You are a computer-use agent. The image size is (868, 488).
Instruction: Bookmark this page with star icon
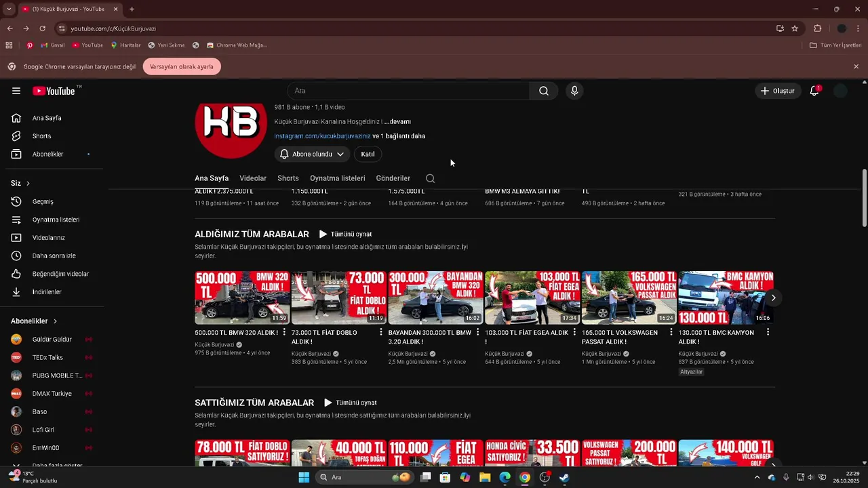pyautogui.click(x=795, y=28)
